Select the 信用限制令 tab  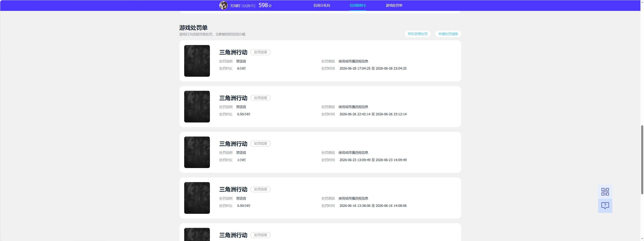point(357,5)
